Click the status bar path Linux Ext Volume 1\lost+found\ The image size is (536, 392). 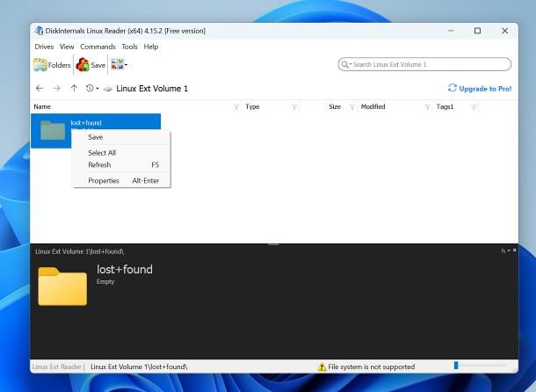coord(139,367)
